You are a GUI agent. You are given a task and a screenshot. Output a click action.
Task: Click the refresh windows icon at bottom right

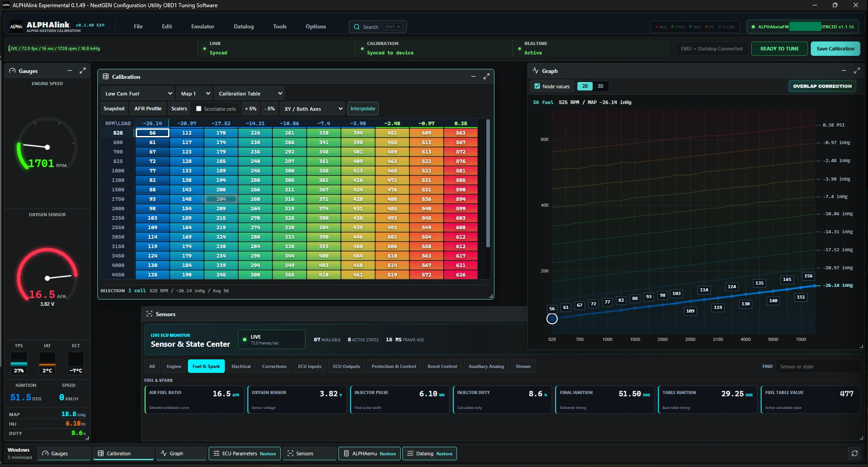[x=854, y=453]
